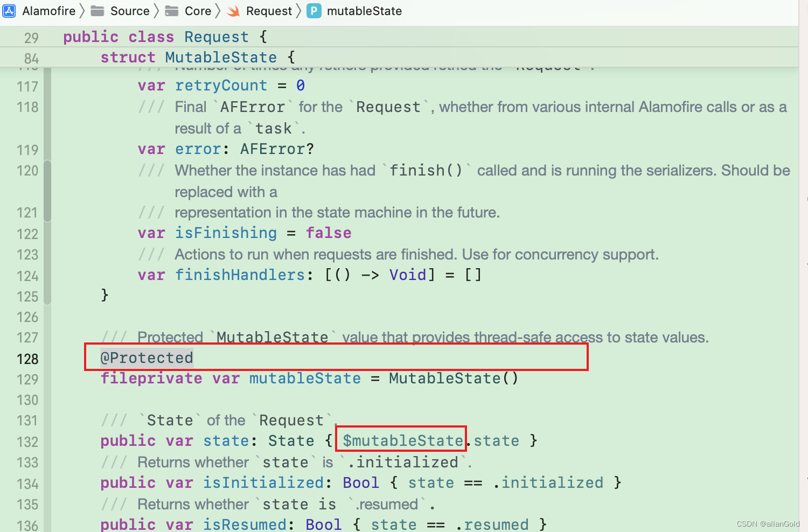Click the 'retryCount' variable name

point(221,86)
